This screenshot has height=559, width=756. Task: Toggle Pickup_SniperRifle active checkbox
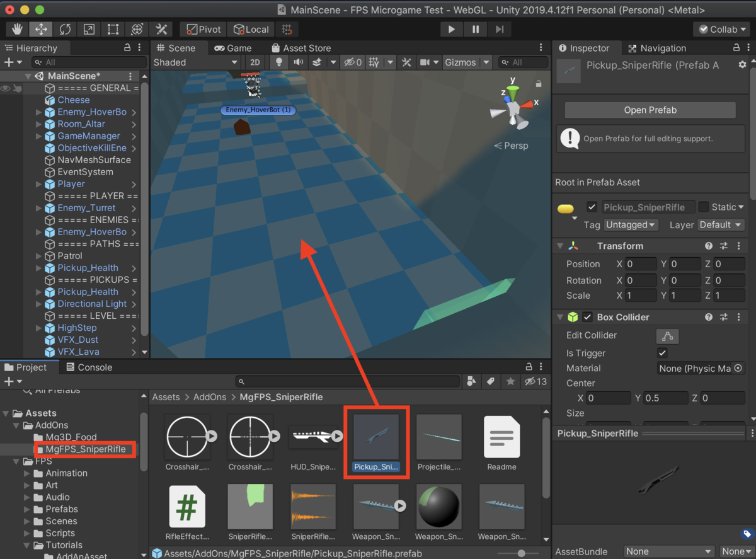pyautogui.click(x=592, y=207)
